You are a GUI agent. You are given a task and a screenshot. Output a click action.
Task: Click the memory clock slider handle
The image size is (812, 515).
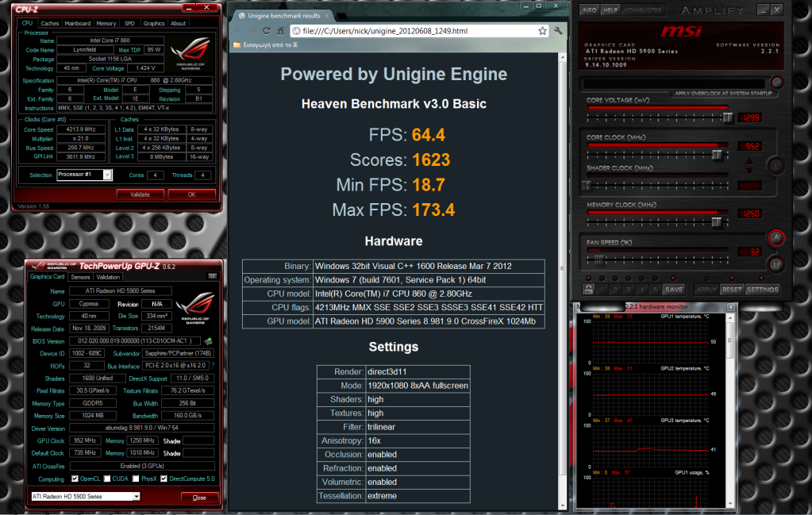pyautogui.click(x=716, y=222)
